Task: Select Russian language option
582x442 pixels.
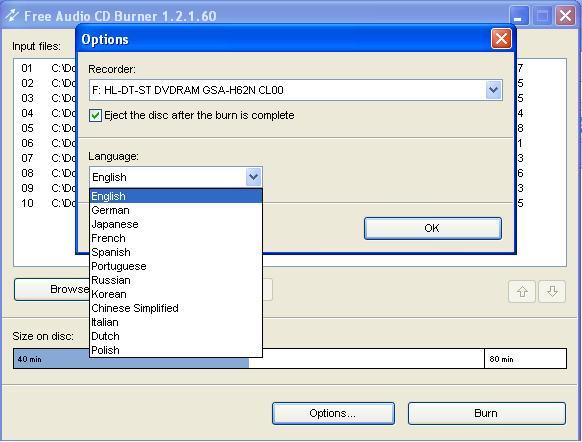Action: [x=176, y=280]
